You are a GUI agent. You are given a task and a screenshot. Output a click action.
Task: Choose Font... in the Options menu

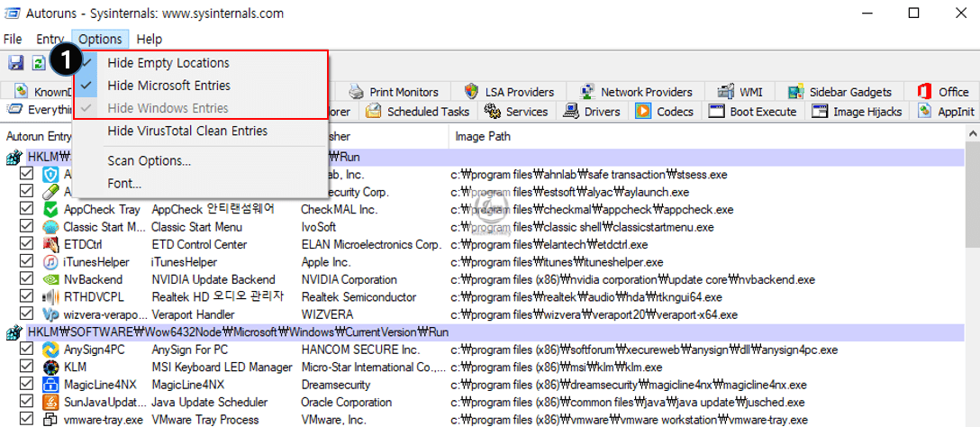[200, 184]
